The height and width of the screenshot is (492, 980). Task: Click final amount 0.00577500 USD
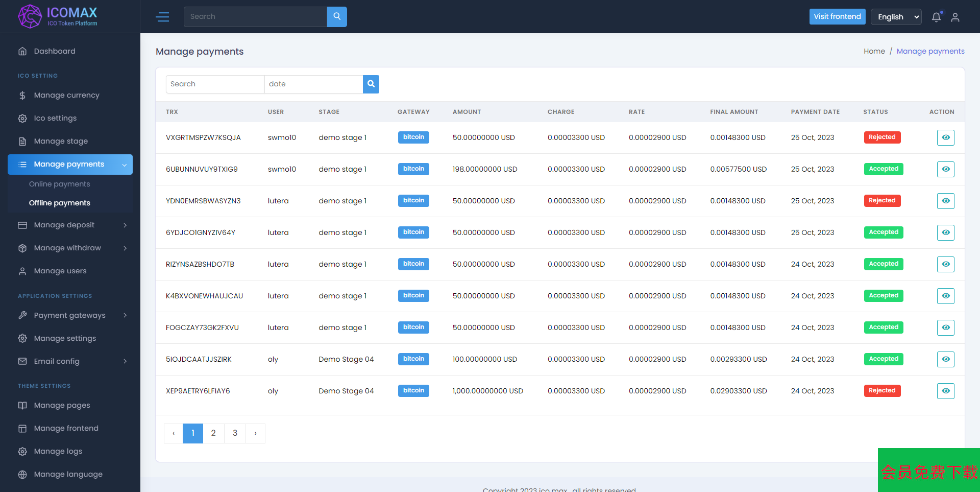coord(739,169)
